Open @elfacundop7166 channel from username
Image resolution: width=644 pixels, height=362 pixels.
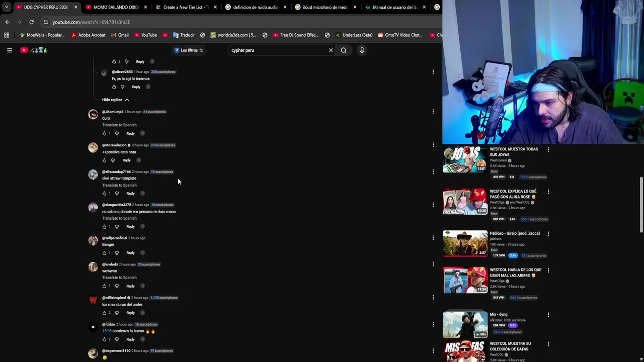[116, 172]
